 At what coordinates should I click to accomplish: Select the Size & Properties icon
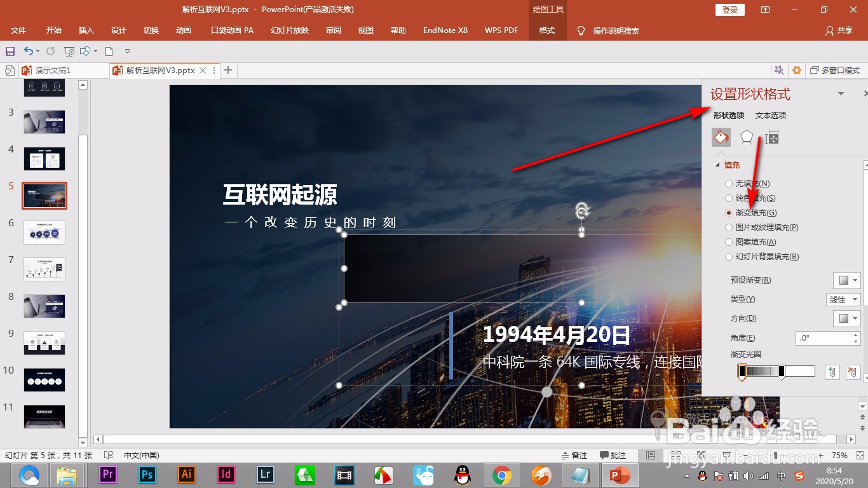tap(771, 137)
